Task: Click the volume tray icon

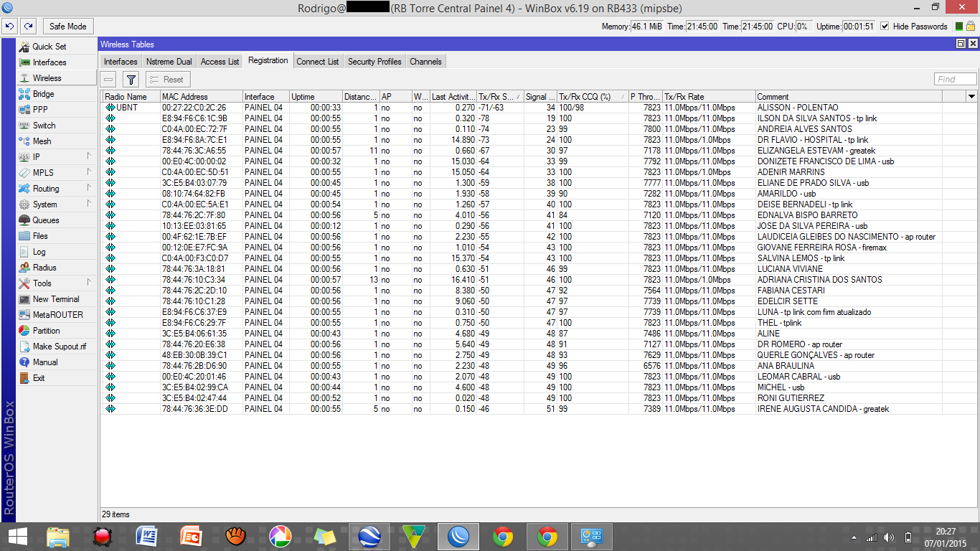Action: [889, 537]
